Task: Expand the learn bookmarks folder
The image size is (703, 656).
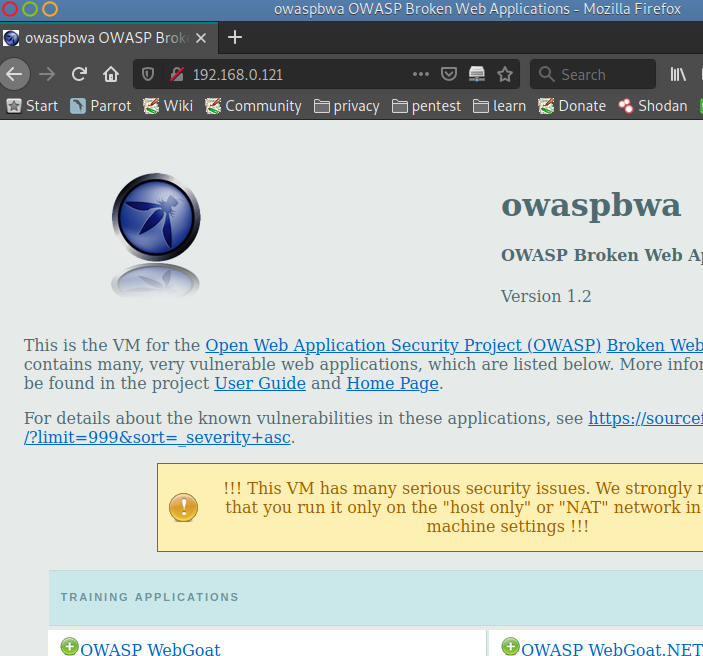Action: click(x=499, y=106)
